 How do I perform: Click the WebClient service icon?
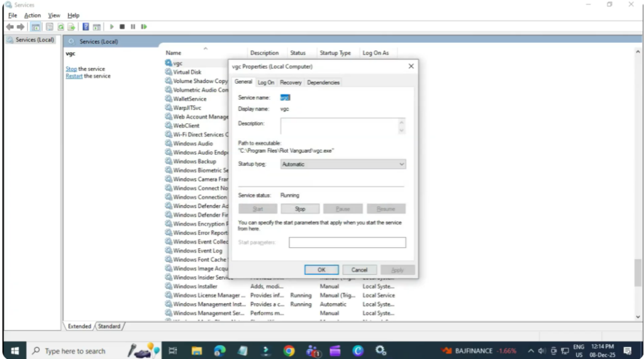pyautogui.click(x=169, y=125)
